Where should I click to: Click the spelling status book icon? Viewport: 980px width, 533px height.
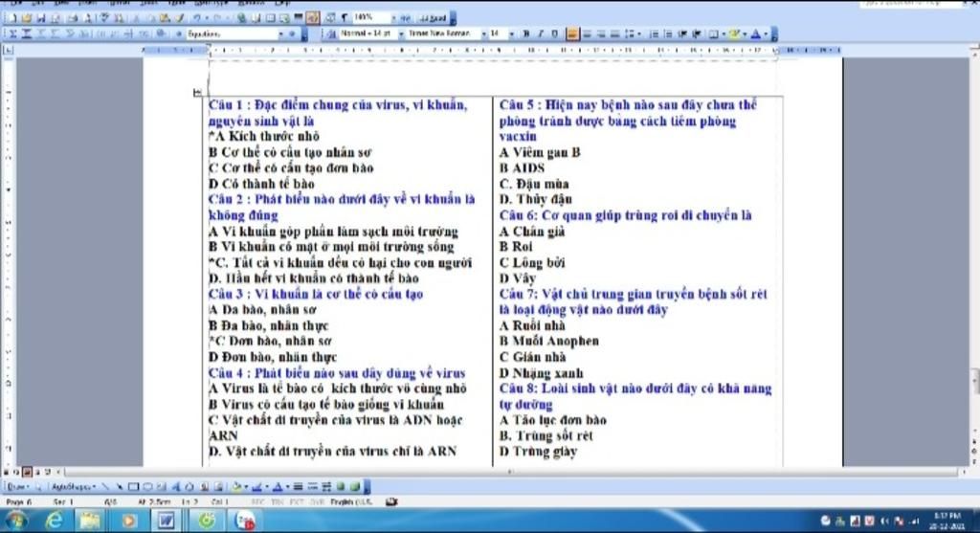(x=391, y=501)
